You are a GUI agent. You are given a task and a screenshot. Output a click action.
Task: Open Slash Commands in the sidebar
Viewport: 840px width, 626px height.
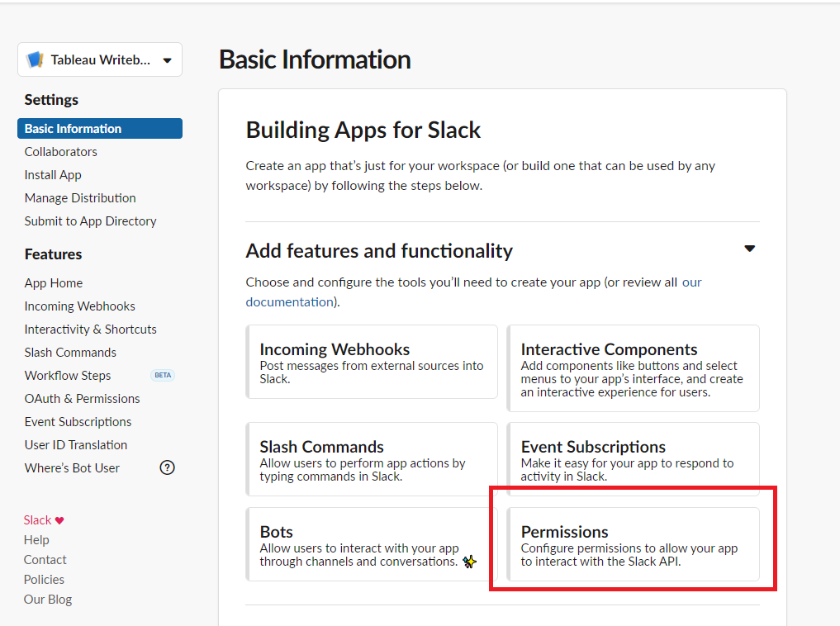pos(70,353)
